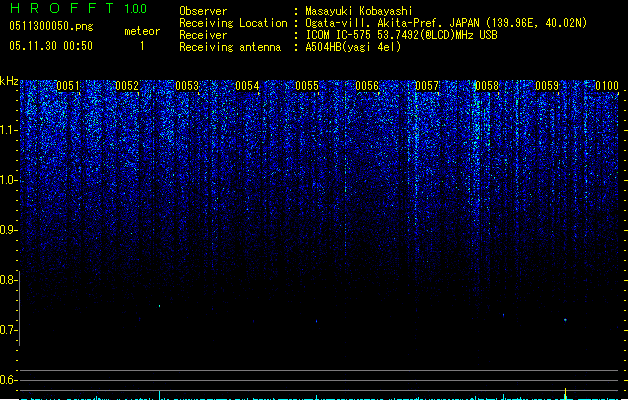
Task: Click the 0055 time marker
Action: click(307, 86)
